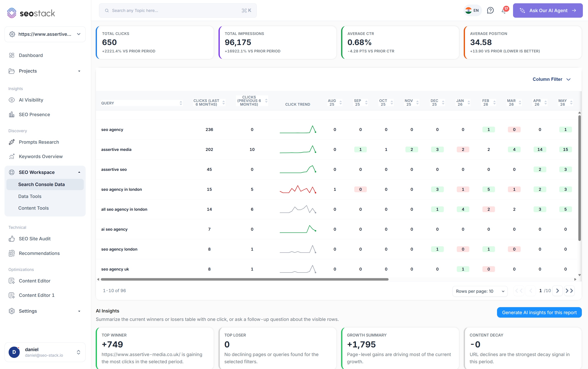Click Ask Our AI Agent button
The height and width of the screenshot is (369, 588).
pyautogui.click(x=548, y=10)
